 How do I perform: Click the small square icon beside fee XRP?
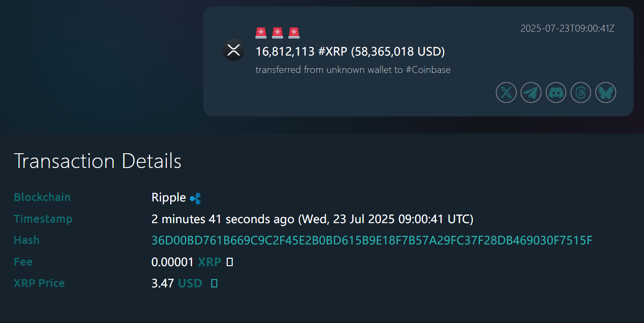(x=230, y=262)
